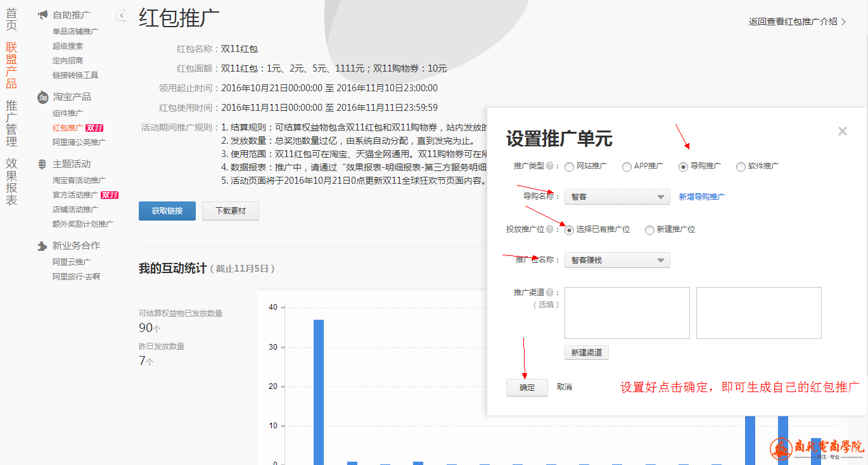Click the 新建渠道 button
Image resolution: width=868 pixels, height=465 pixels.
point(587,352)
